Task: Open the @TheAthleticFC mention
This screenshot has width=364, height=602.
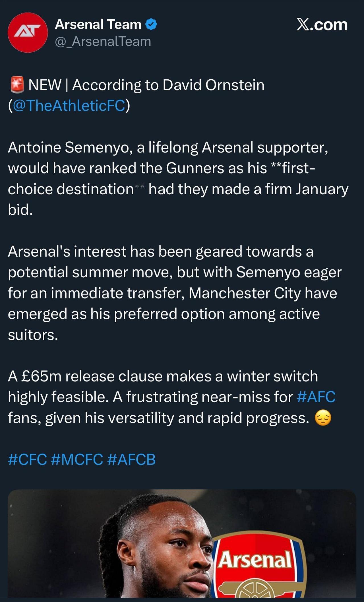Action: [x=69, y=106]
